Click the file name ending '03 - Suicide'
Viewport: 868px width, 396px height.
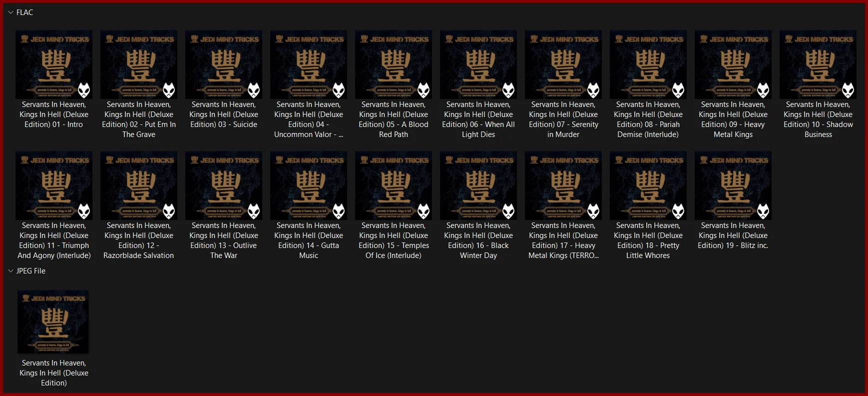click(224, 114)
